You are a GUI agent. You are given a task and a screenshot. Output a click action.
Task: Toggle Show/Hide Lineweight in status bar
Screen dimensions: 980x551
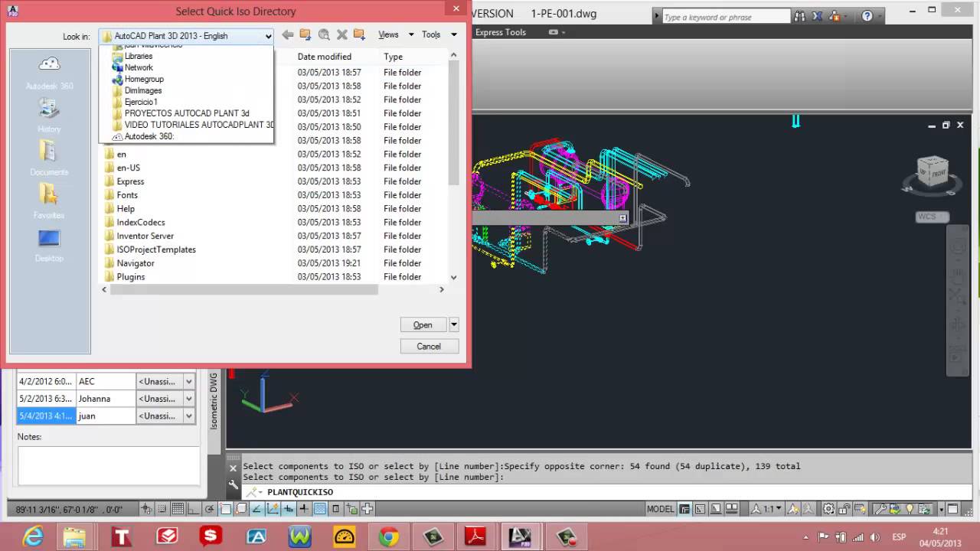point(304,509)
